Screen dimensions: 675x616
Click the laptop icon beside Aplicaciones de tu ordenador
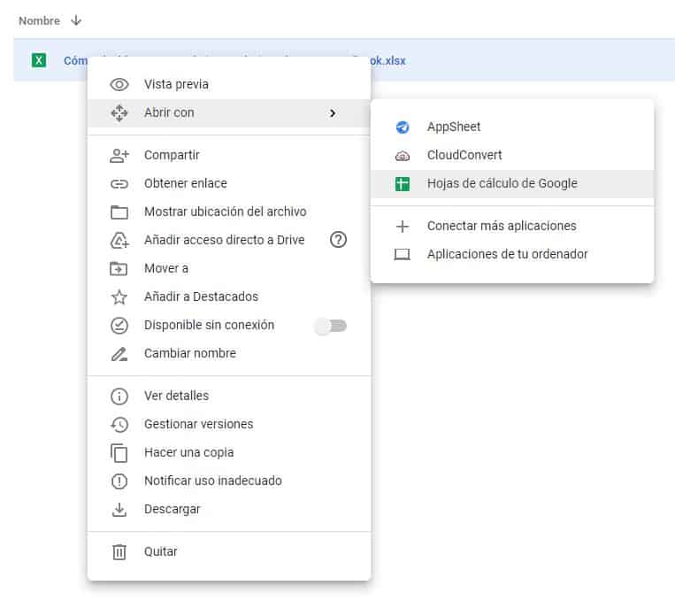coord(403,255)
